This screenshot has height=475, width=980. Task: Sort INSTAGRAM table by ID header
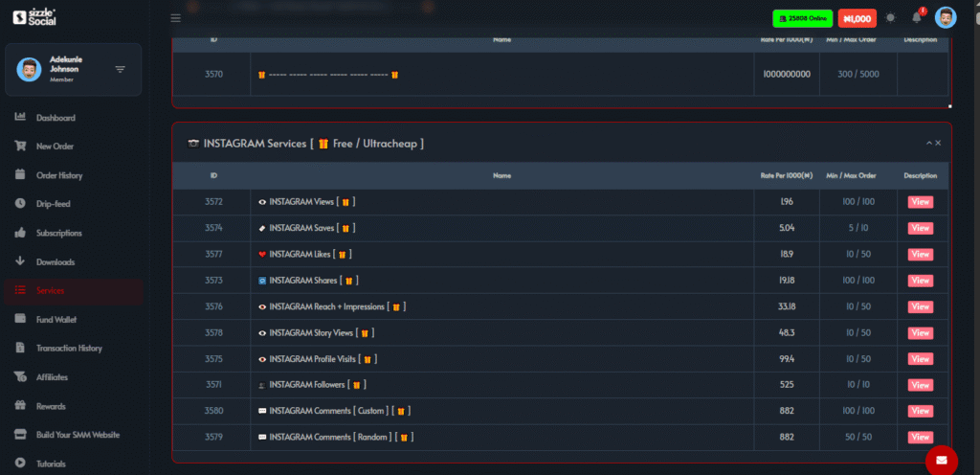pos(213,175)
